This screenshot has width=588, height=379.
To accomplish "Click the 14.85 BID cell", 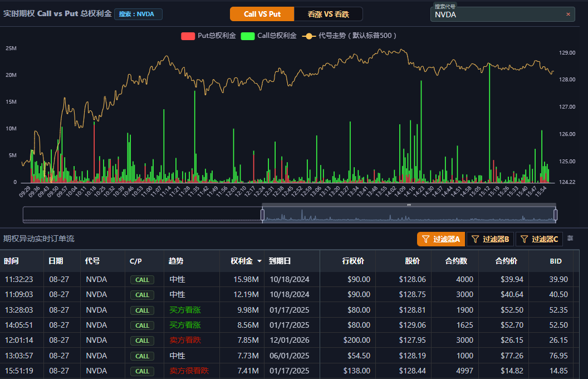I will point(558,371).
